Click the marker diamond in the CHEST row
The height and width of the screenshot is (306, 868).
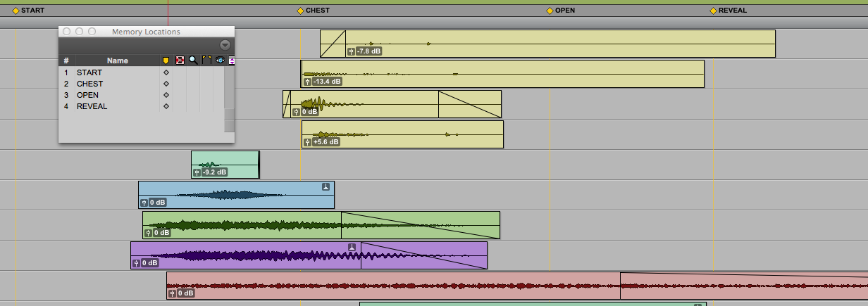tap(166, 84)
